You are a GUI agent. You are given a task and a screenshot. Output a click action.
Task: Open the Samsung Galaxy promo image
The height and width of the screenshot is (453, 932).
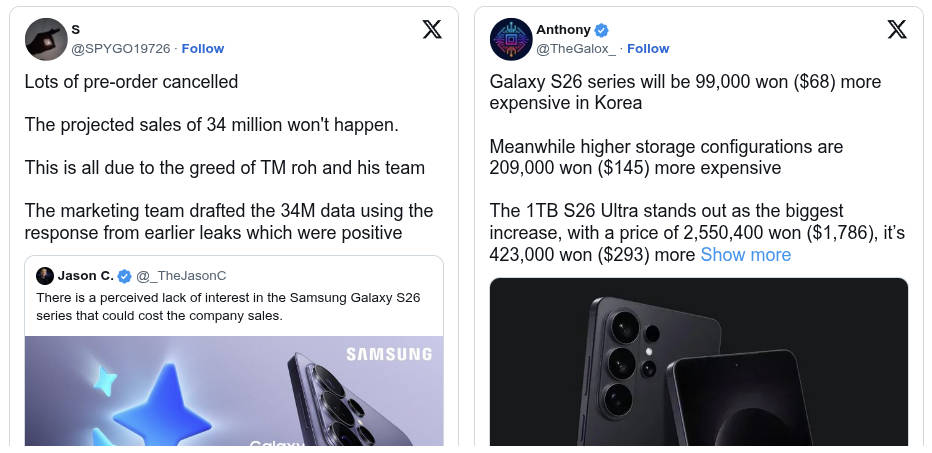click(x=234, y=391)
